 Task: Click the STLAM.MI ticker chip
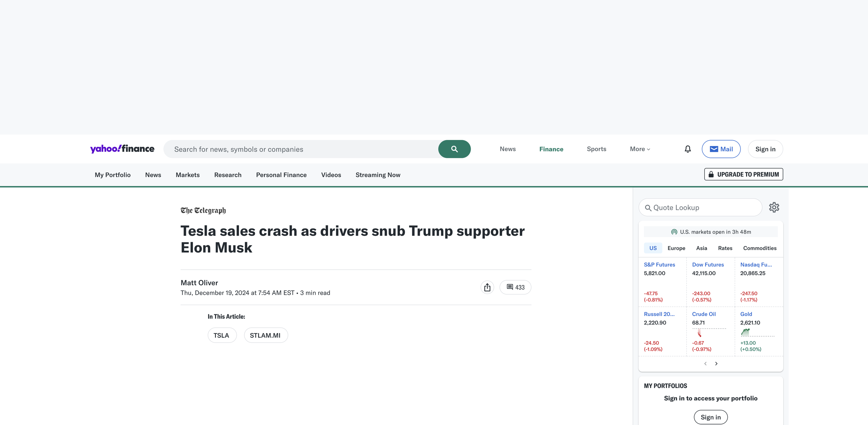point(266,335)
